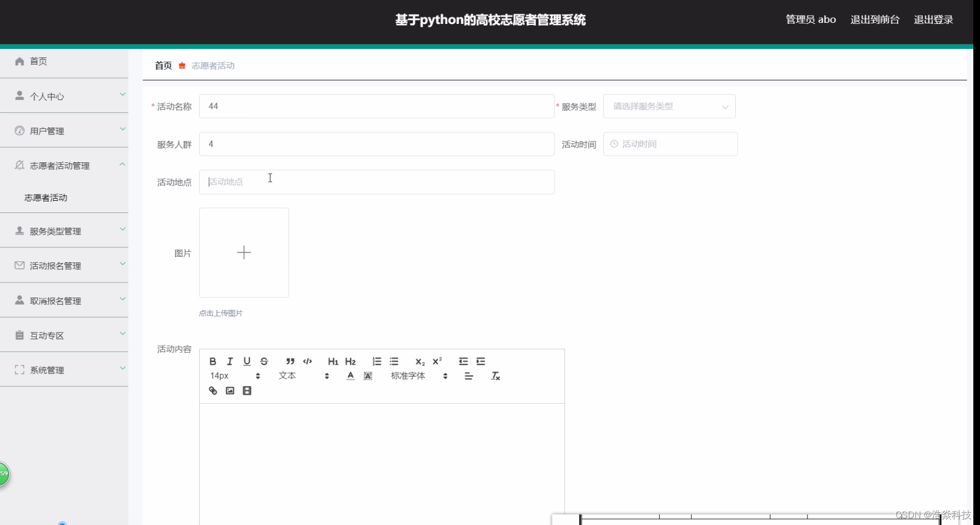Open the font size stepper in editor
This screenshot has height=525, width=980.
258,375
